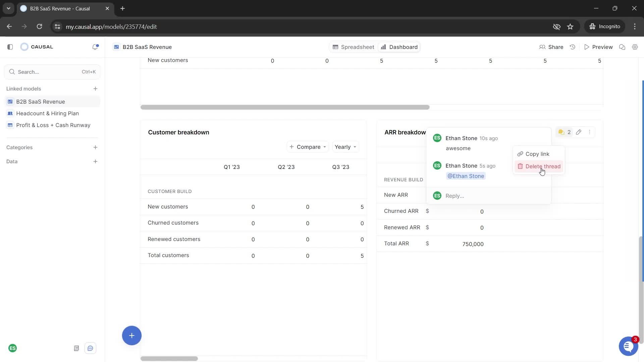Viewport: 644px width, 362px height.
Task: Click the blue add element button
Action: pyautogui.click(x=132, y=336)
